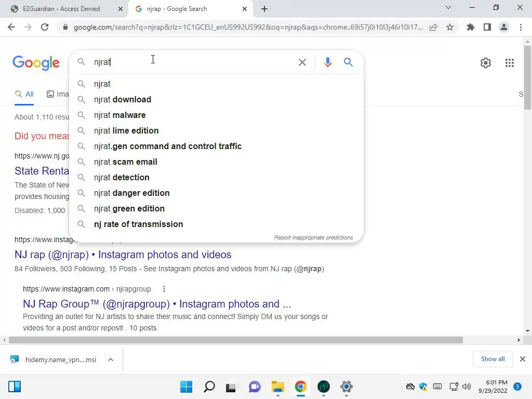Click into the Google search text field
Image resolution: width=532 pixels, height=399 pixels.
point(193,62)
